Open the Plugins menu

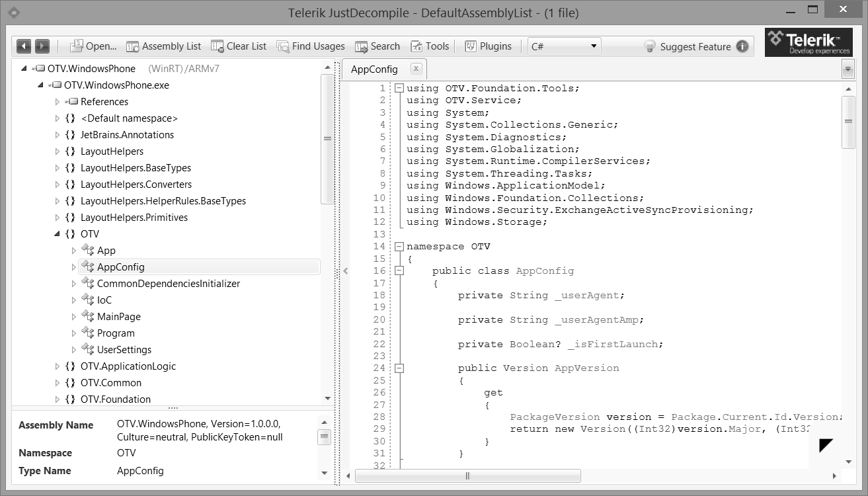(488, 46)
